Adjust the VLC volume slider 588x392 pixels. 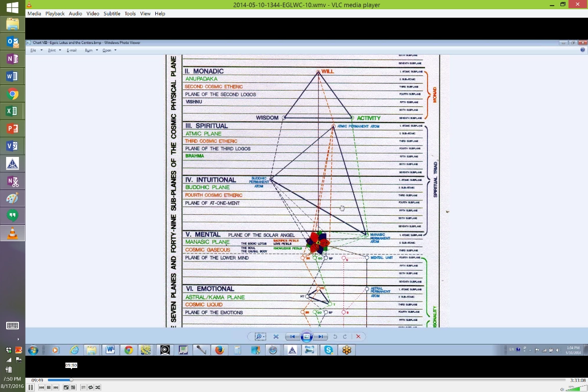point(577,388)
